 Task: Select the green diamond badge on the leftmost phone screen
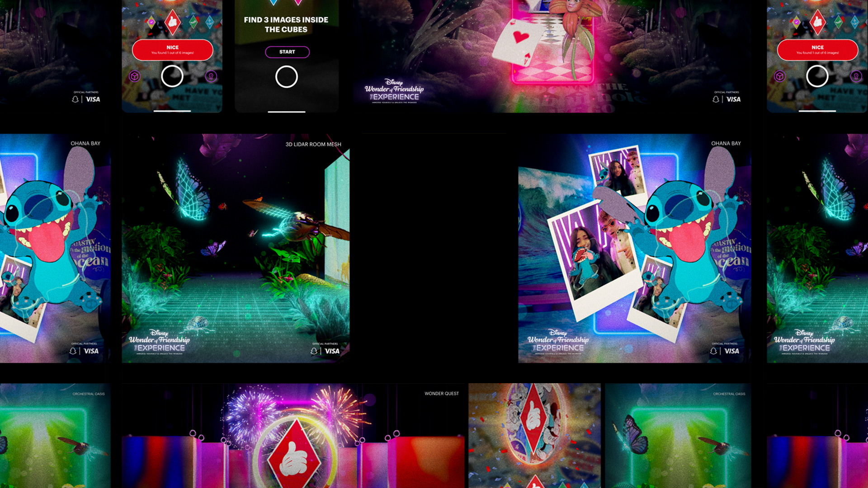tap(193, 21)
